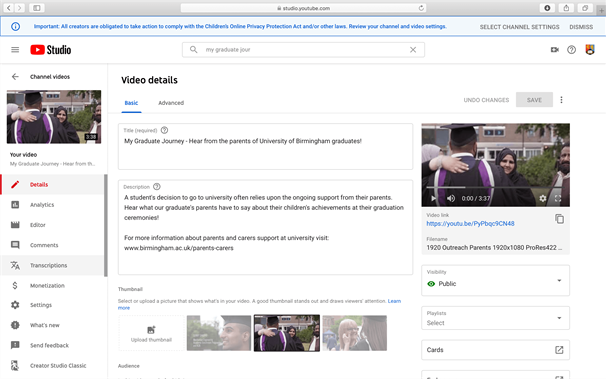Image resolution: width=606 pixels, height=379 pixels.
Task: Open Analytics in the sidebar
Action: pos(53,205)
